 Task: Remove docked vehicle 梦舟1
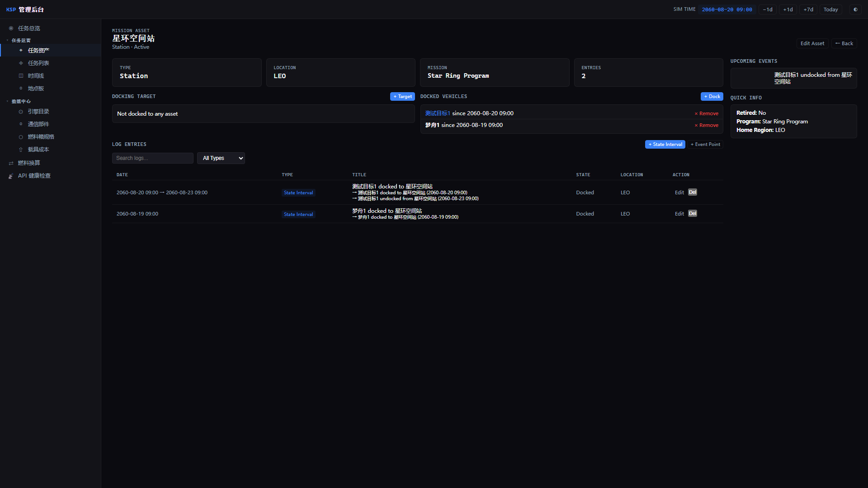[x=707, y=126]
